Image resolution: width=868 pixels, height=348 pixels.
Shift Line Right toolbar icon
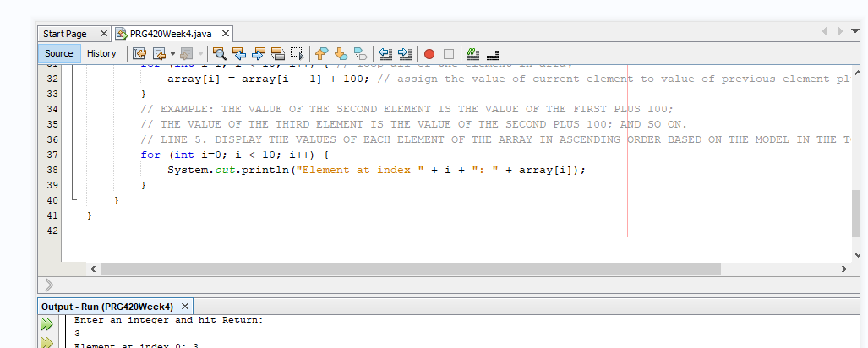(x=405, y=54)
